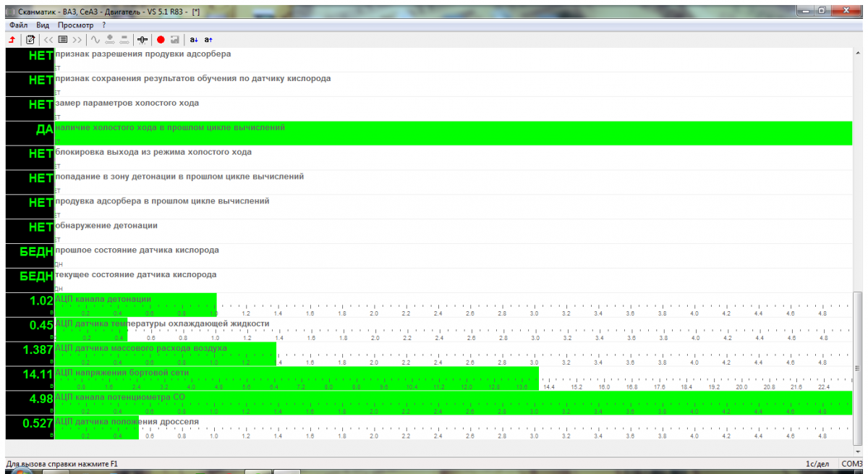Open the ? help menu
This screenshot has width=868, height=474.
[104, 25]
